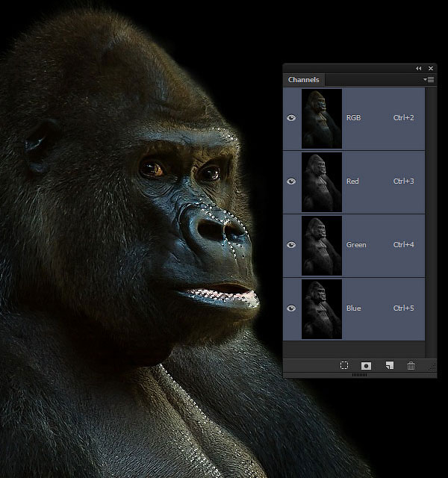Select the Green channel thumbnail
The image size is (448, 478).
click(322, 246)
